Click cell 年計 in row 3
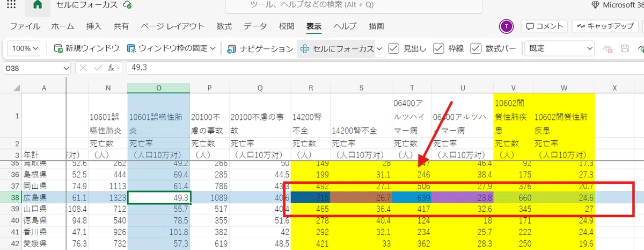The width and height of the screenshot is (644, 250). [43, 154]
